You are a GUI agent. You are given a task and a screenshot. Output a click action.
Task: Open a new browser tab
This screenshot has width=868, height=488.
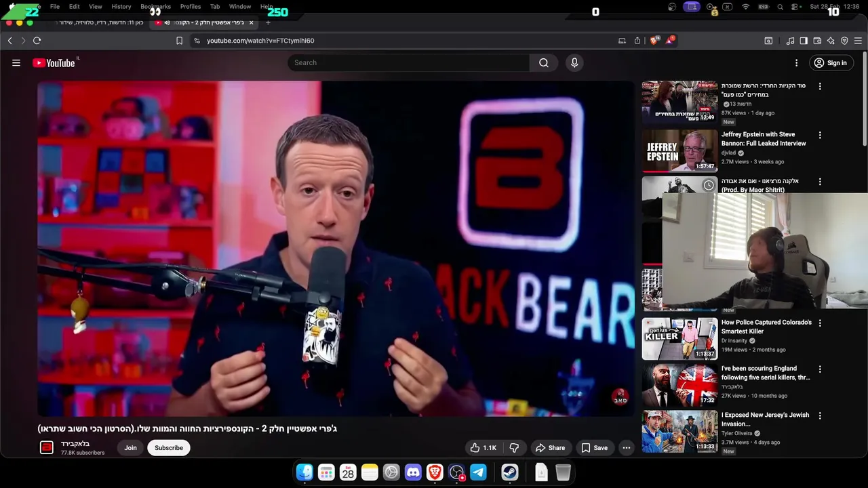click(268, 22)
